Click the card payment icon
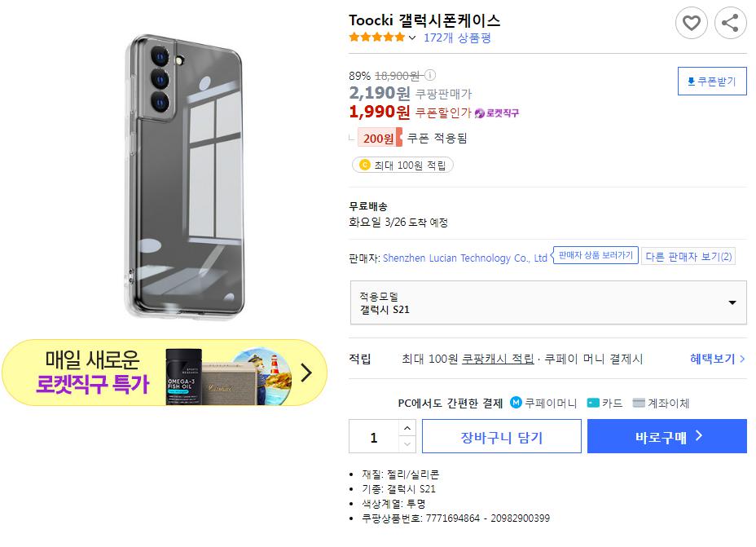The image size is (756, 547). coord(592,403)
